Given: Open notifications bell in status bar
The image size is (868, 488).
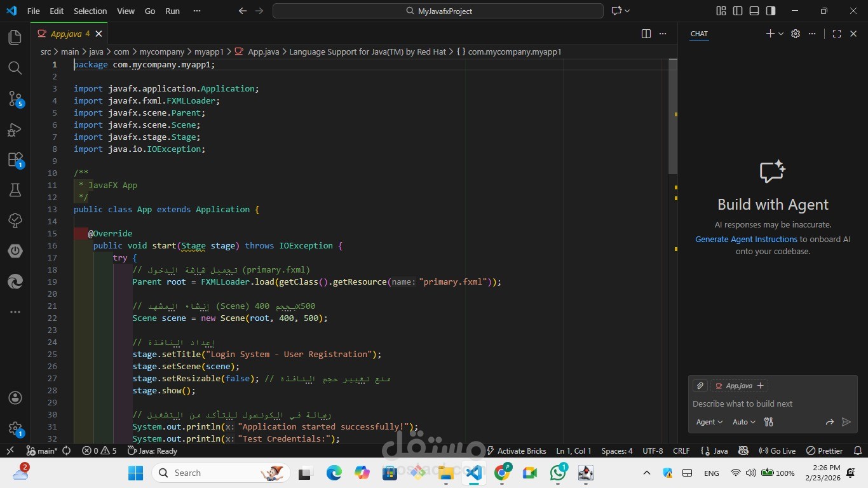Looking at the screenshot, I should pyautogui.click(x=858, y=451).
